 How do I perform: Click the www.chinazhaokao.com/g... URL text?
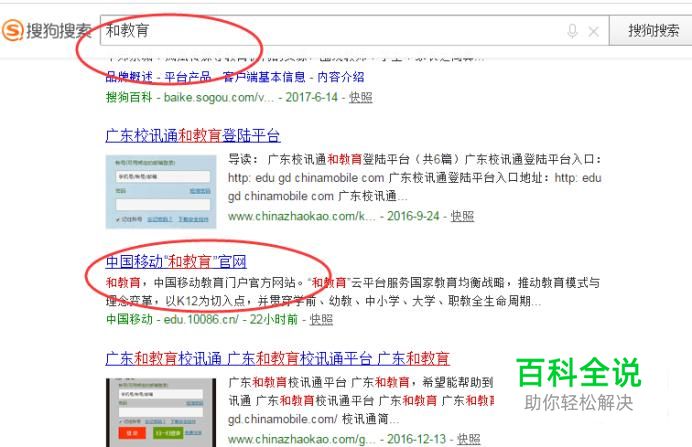(301, 439)
